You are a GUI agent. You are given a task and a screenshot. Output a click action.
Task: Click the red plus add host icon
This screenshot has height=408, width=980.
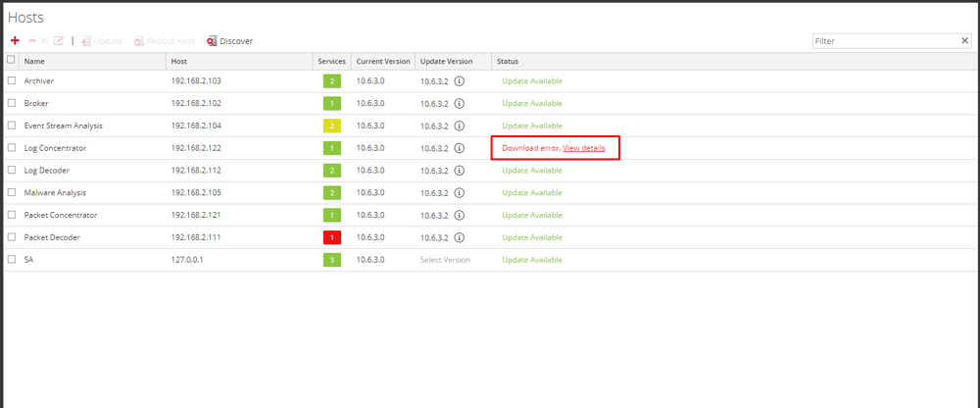pos(16,40)
